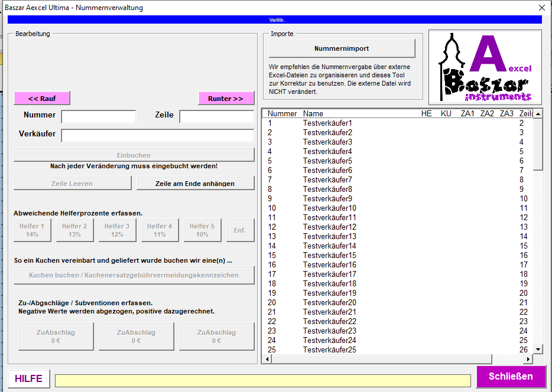Screen dimensions: 552x392
Task: Click the Baszar Aexcel instruments logo
Action: [485, 67]
